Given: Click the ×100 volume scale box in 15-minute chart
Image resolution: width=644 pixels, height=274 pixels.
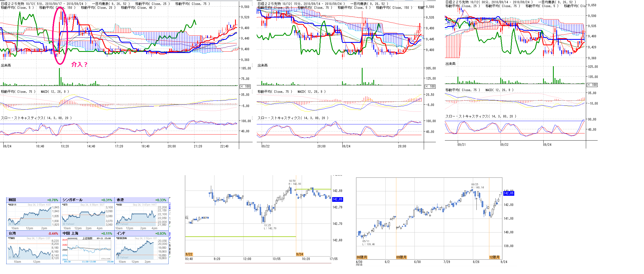Looking at the screenshot, I should (x=430, y=86).
